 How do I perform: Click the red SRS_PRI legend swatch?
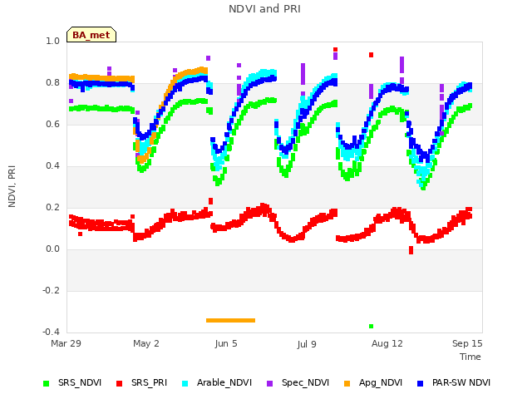[x=119, y=383]
